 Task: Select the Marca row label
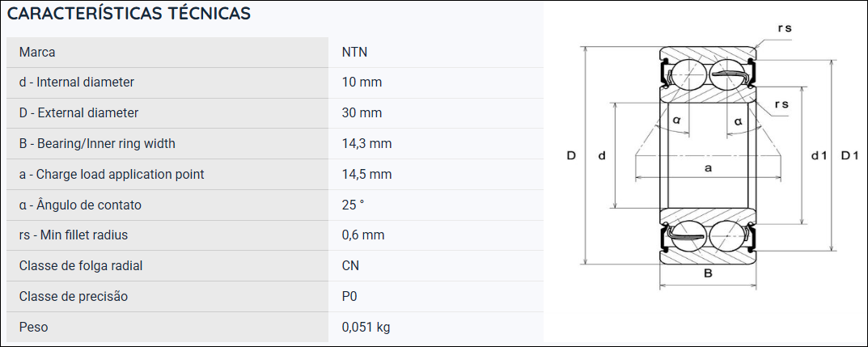click(x=37, y=53)
